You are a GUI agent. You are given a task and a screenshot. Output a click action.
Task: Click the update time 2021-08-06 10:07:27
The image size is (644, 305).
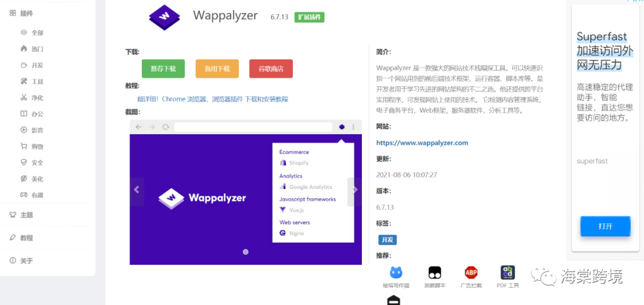coord(407,175)
